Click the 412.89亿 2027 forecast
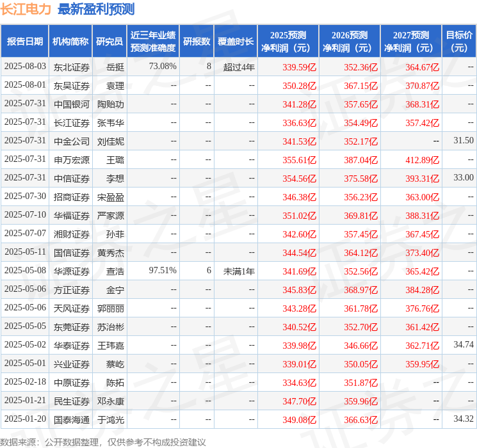Viewport: 477px width, 448px height. 422,160
